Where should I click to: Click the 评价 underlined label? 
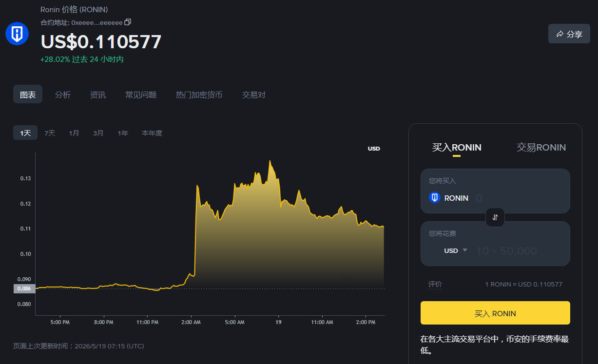(x=435, y=284)
